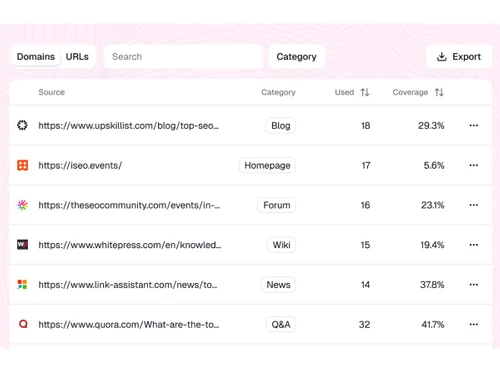
Task: Click the 5.6% coverage value
Action: 434,165
